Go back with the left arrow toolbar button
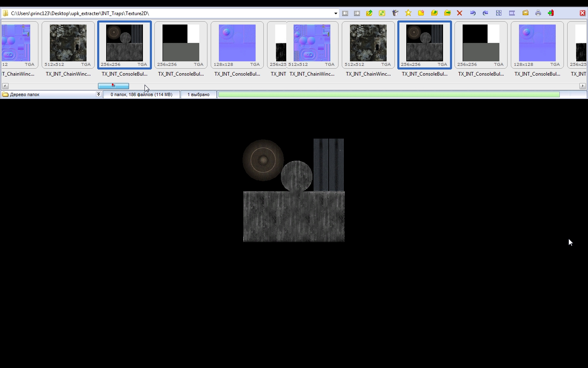This screenshot has width=588, height=368. (345, 13)
